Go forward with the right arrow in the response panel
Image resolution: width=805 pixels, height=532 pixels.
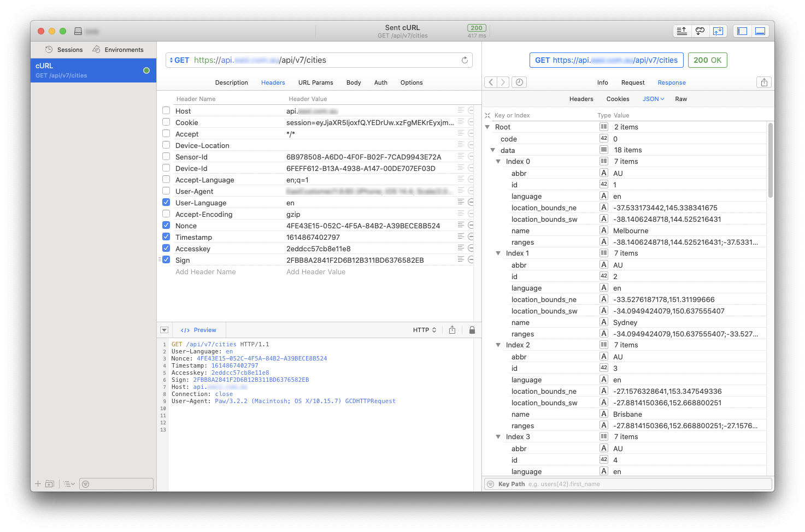503,82
